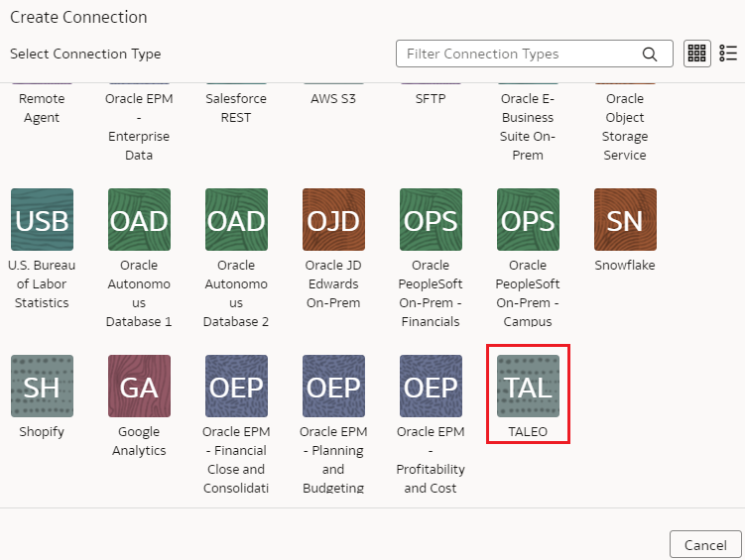745x560 pixels.
Task: Click the TALEO text label
Action: click(528, 432)
